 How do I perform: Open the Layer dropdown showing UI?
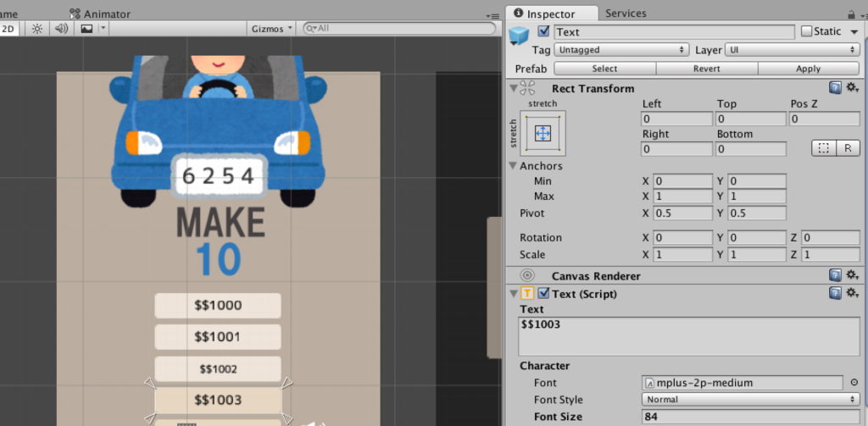coord(792,50)
